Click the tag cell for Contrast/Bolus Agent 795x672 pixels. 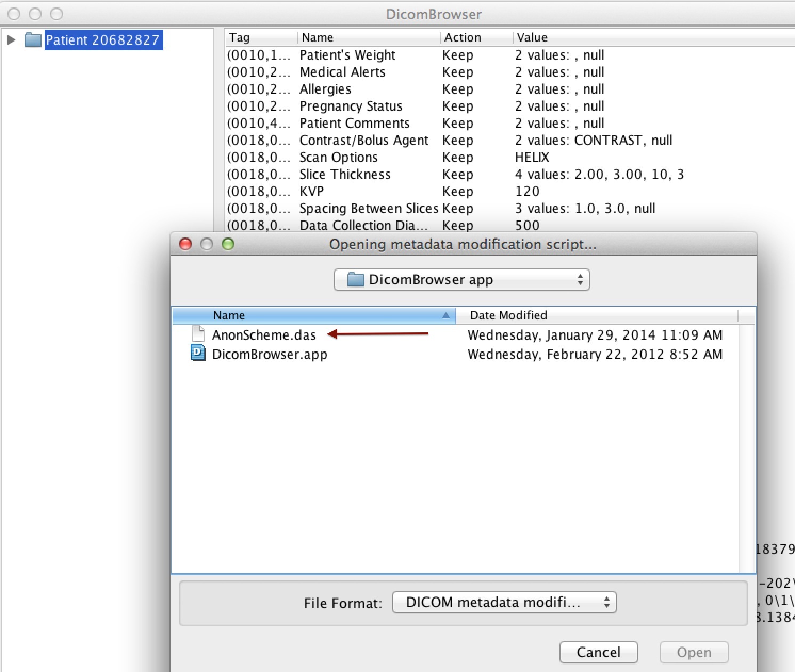click(259, 140)
